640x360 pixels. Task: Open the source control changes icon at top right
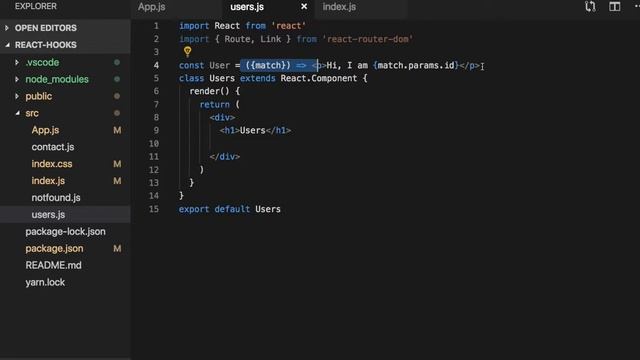[x=590, y=7]
